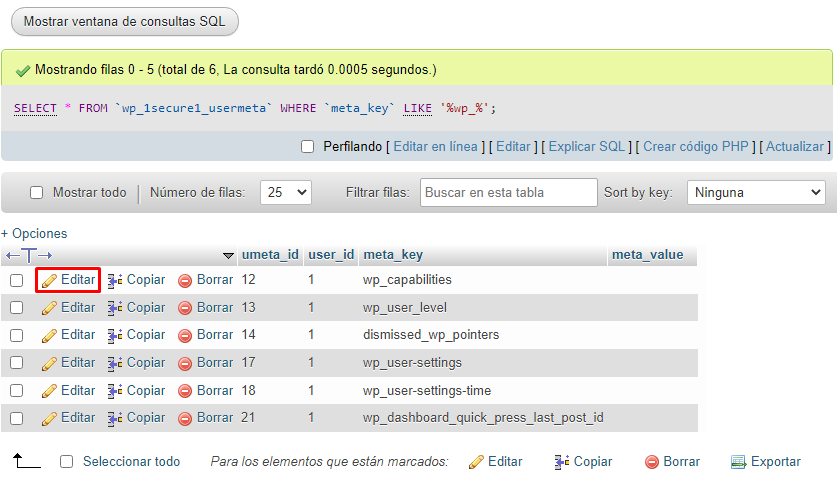Click the Mostrar ventana de consultas SQL button
The image size is (837, 481).
pyautogui.click(x=125, y=21)
